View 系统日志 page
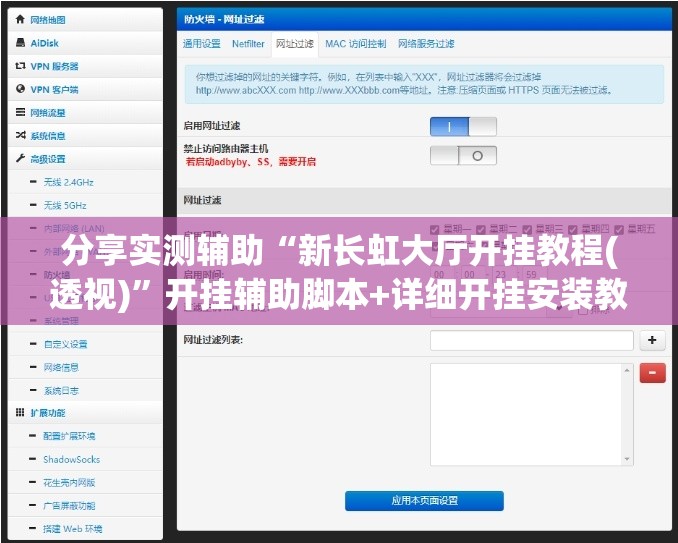678x543 pixels. click(x=61, y=391)
